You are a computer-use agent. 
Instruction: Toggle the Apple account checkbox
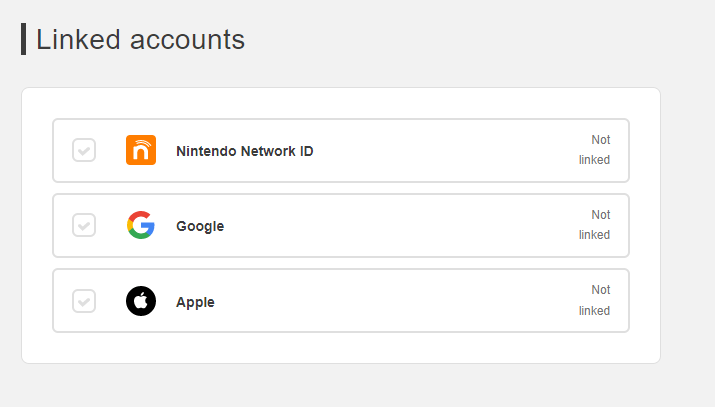point(84,301)
